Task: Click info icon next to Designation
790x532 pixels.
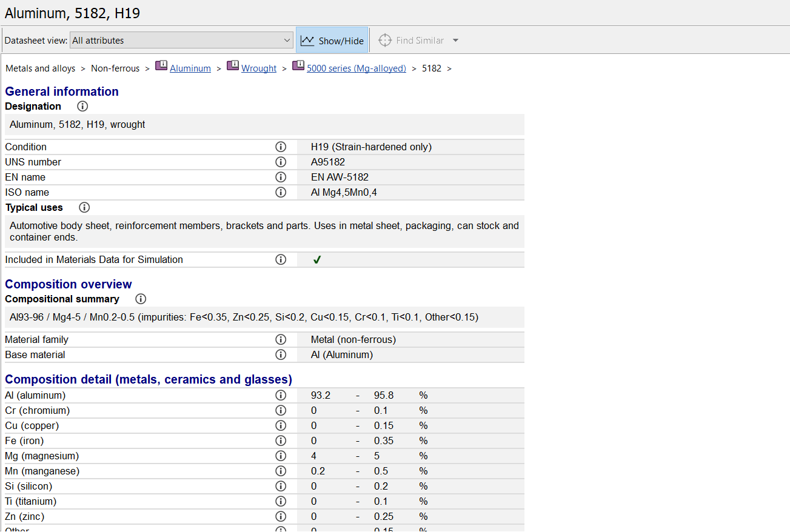Action: click(82, 106)
